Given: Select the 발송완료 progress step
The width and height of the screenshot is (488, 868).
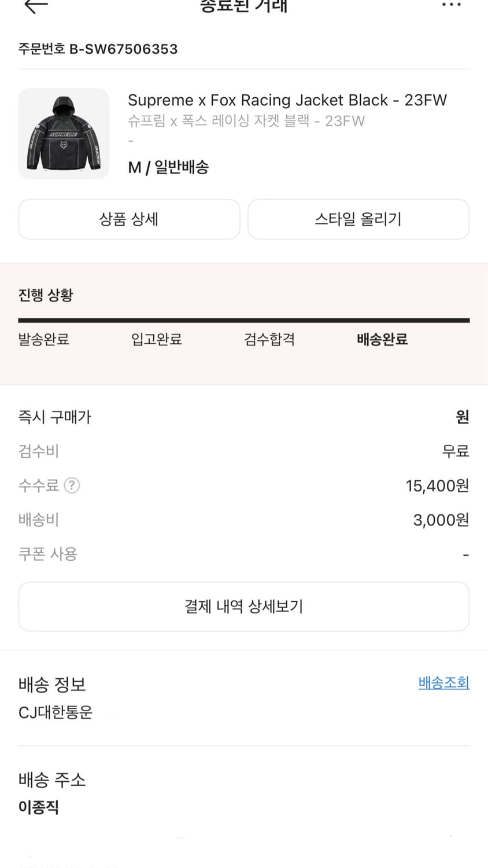Looking at the screenshot, I should point(44,339).
